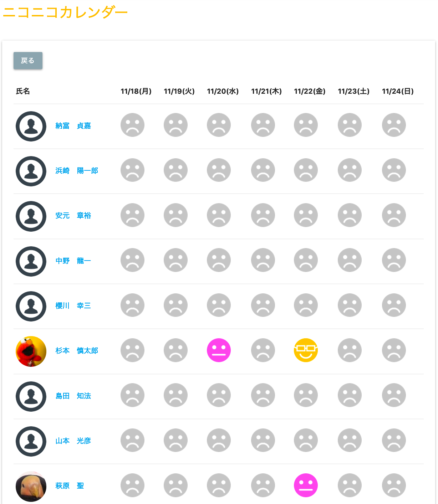Click 杉本 慎太郎's pink neutral face on 11/20
This screenshot has height=504, width=438.
point(219,350)
